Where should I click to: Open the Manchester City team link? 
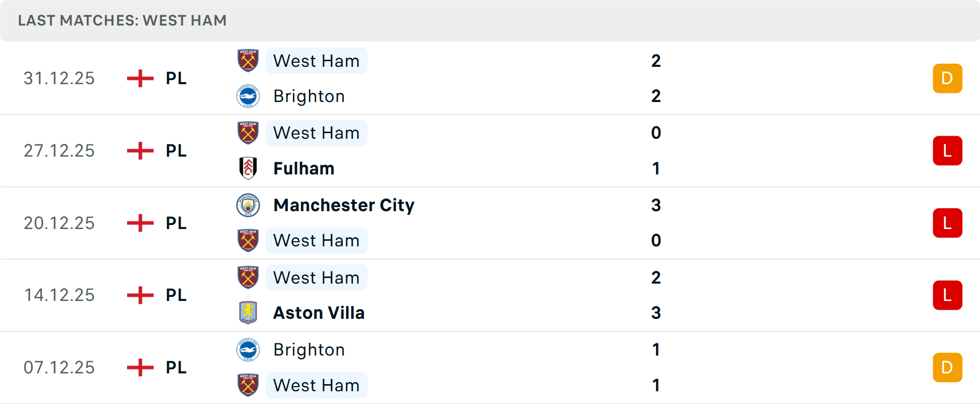point(344,205)
